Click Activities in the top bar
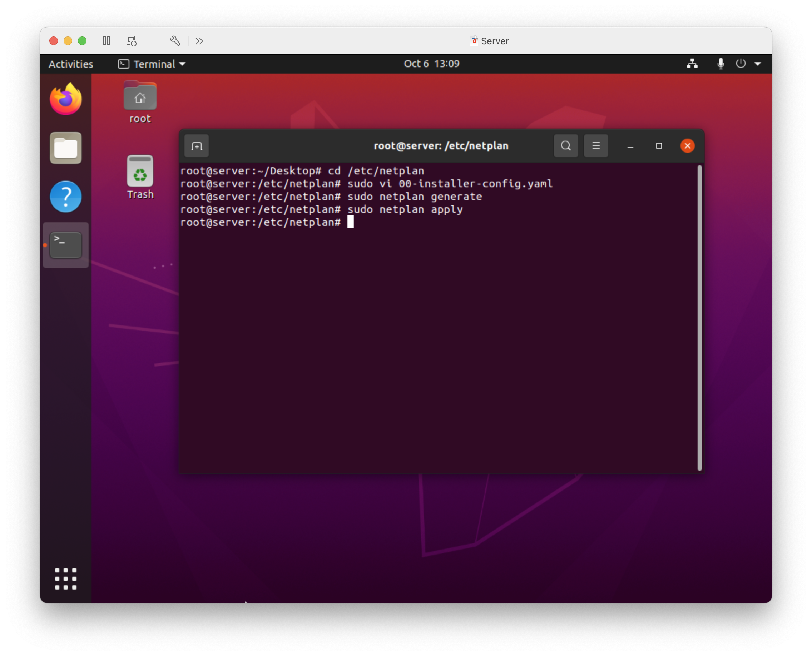This screenshot has width=812, height=656. click(71, 64)
